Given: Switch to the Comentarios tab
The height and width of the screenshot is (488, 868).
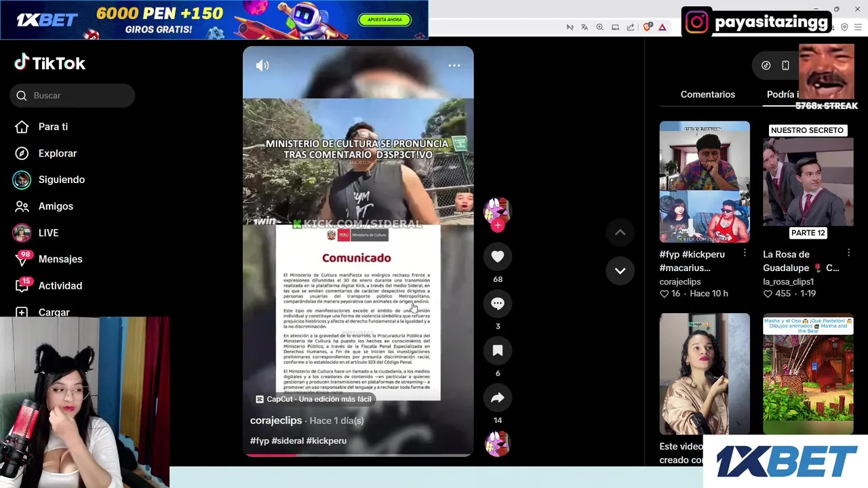Looking at the screenshot, I should (708, 94).
